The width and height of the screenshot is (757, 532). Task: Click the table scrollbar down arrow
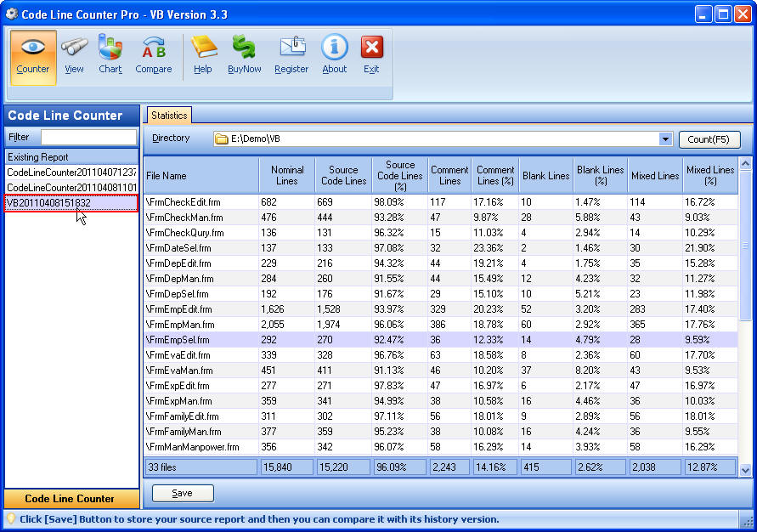tap(745, 470)
